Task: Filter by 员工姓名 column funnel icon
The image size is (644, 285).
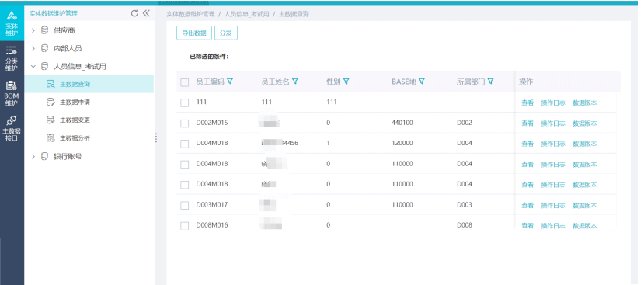Action: (295, 82)
